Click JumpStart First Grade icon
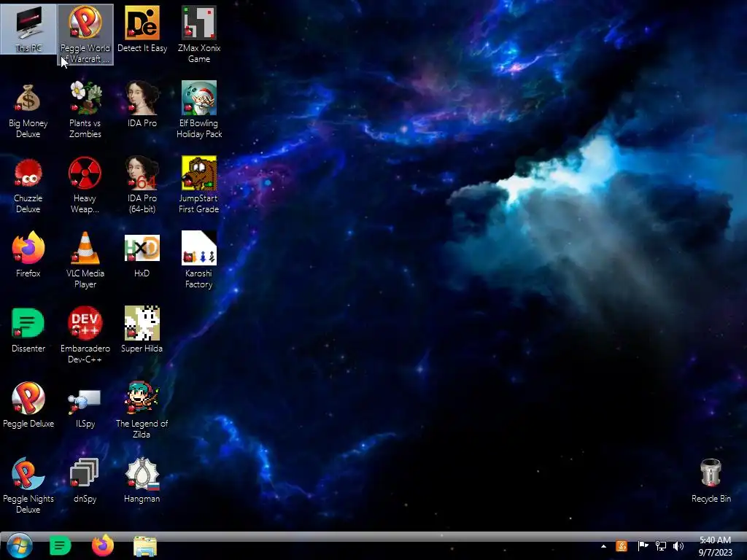 pos(199,185)
